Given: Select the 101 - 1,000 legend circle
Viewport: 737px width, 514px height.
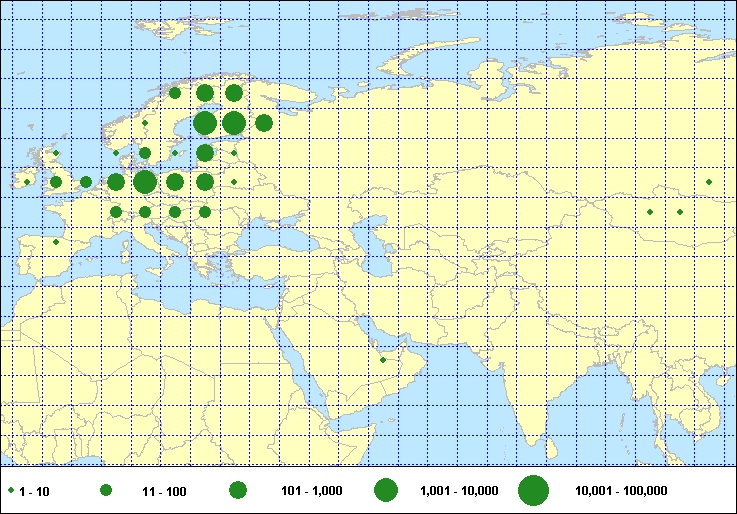Looking at the screenshot, I should click(238, 491).
